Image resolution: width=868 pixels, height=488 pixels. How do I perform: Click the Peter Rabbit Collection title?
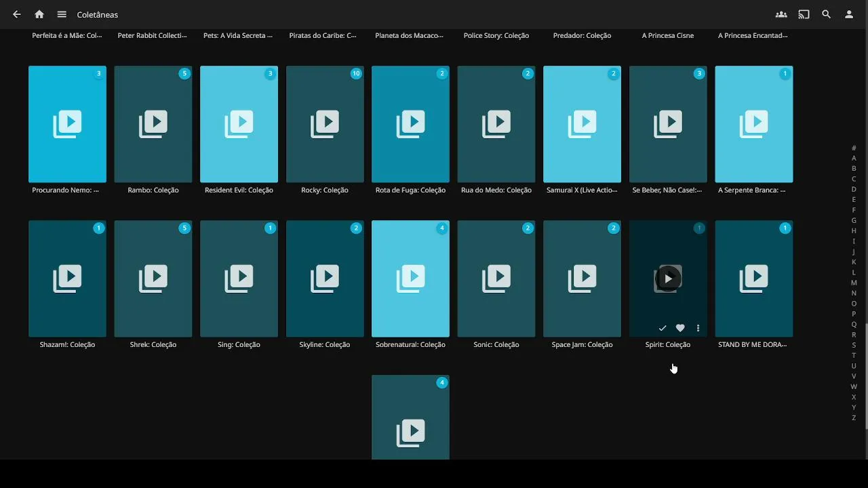(x=153, y=35)
